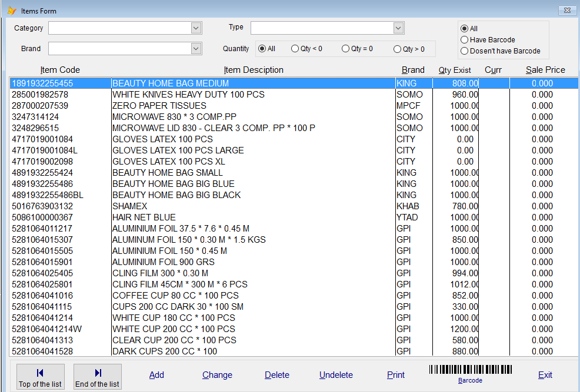Click item code 5281064041214W
Viewport: 580px width, 392px height.
tap(46, 329)
